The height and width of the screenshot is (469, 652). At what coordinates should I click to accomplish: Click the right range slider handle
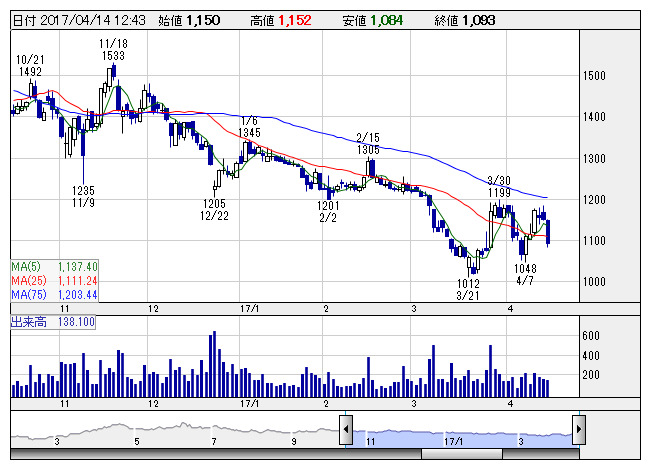pos(578,430)
